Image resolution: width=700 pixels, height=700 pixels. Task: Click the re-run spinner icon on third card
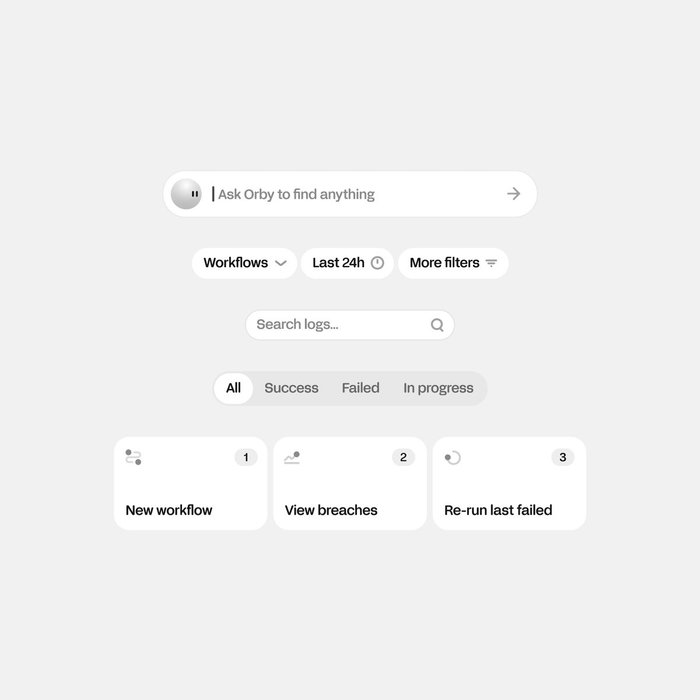[452, 458]
